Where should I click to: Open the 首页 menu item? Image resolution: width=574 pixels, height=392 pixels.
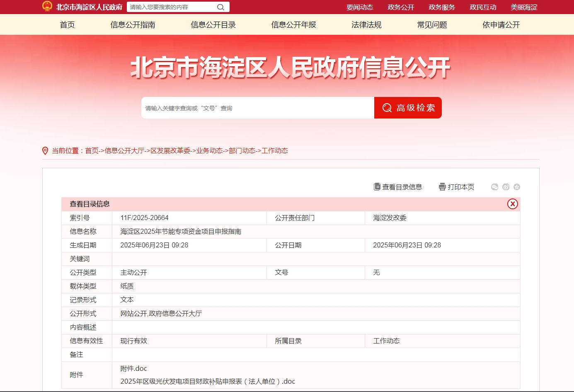[68, 25]
